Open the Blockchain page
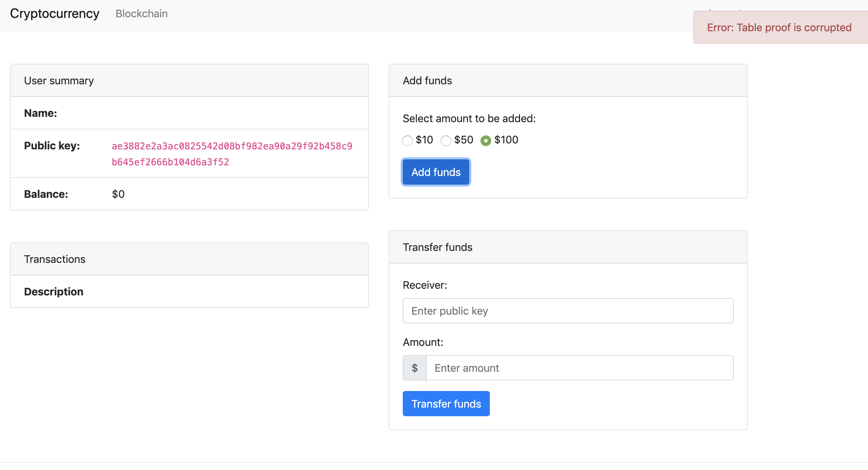This screenshot has height=470, width=868. point(142,14)
